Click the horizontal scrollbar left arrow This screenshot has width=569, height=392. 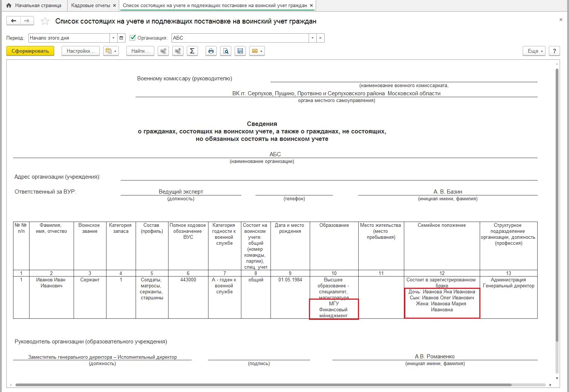(x=10, y=385)
